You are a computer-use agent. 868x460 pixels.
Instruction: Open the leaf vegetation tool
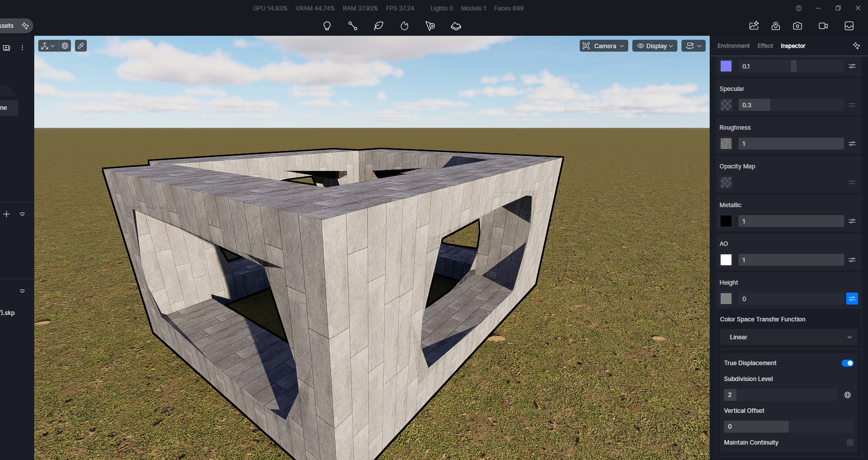tap(379, 26)
